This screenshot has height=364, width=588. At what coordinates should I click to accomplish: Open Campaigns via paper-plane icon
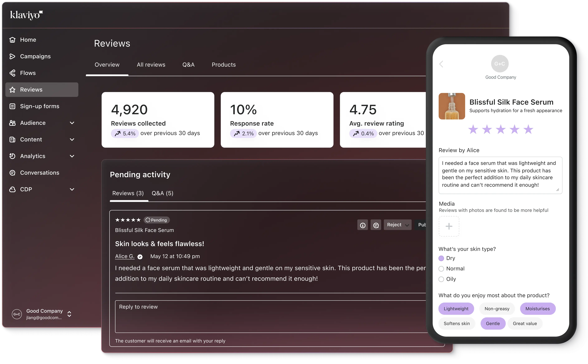point(12,56)
